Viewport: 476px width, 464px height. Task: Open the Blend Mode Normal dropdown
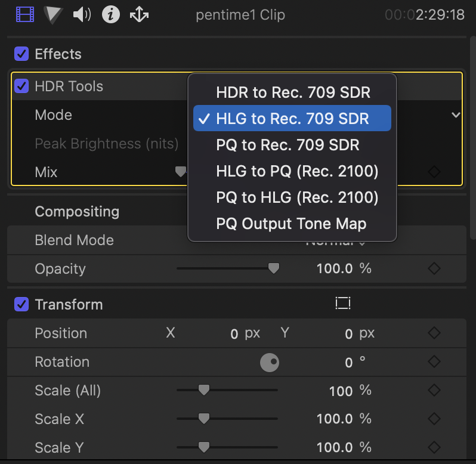tap(336, 243)
